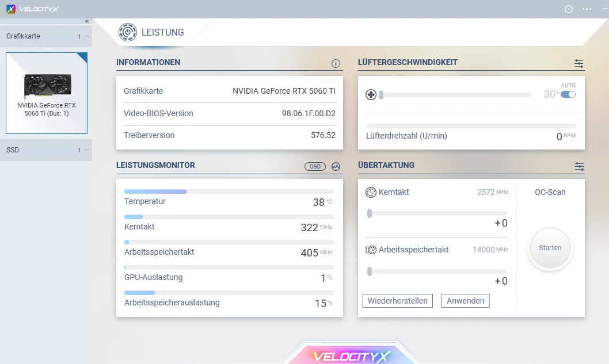This screenshot has width=609, height=364.
Task: Open fan speed settings sliders icon
Action: [578, 63]
